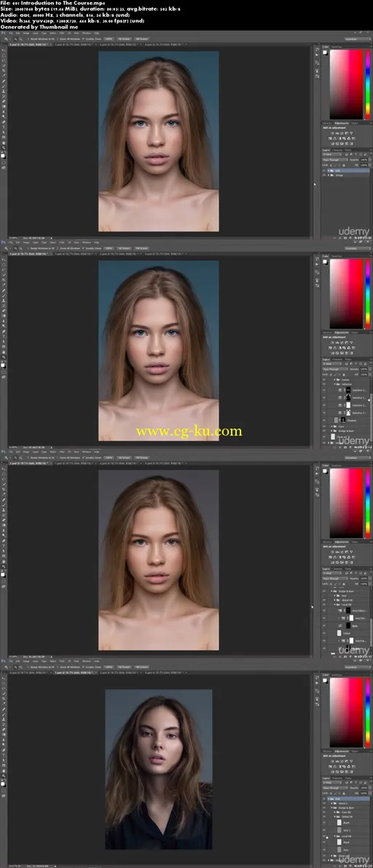Hide the Grey 2 layer, fourth frame
Viewport: 373px width, 868px height.
[x=324, y=830]
